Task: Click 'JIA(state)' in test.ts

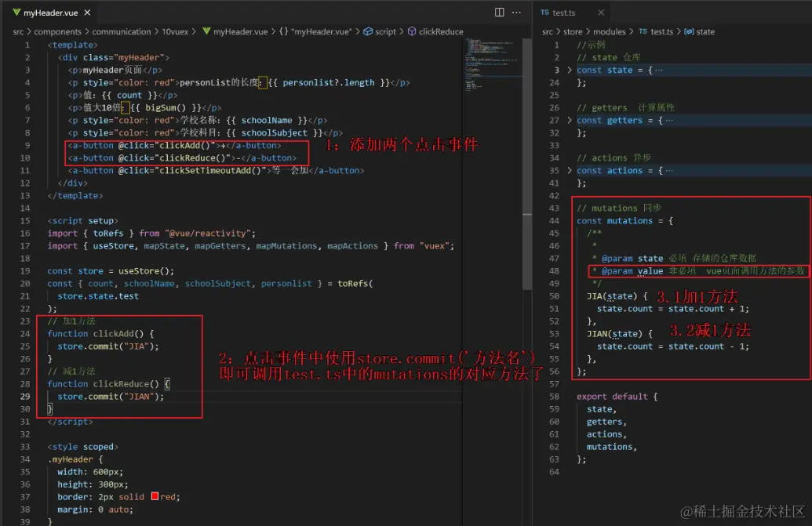Action: point(612,296)
